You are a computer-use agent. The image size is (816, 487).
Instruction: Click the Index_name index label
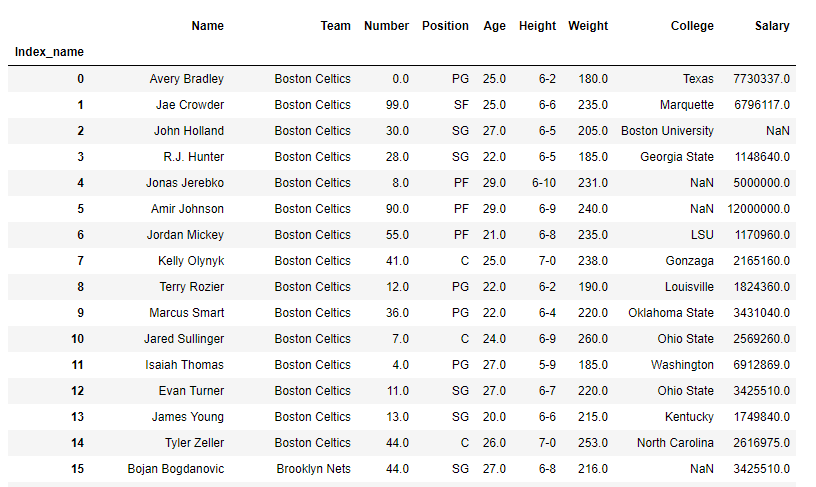49,52
